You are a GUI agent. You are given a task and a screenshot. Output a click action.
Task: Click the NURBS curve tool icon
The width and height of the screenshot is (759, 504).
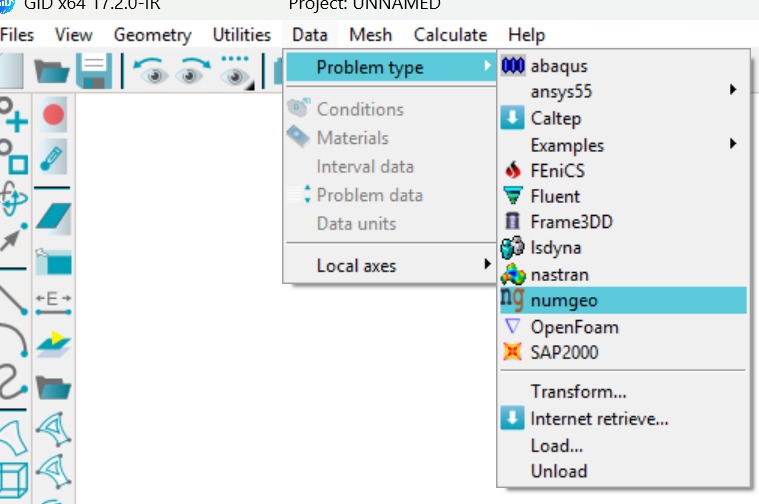13,382
